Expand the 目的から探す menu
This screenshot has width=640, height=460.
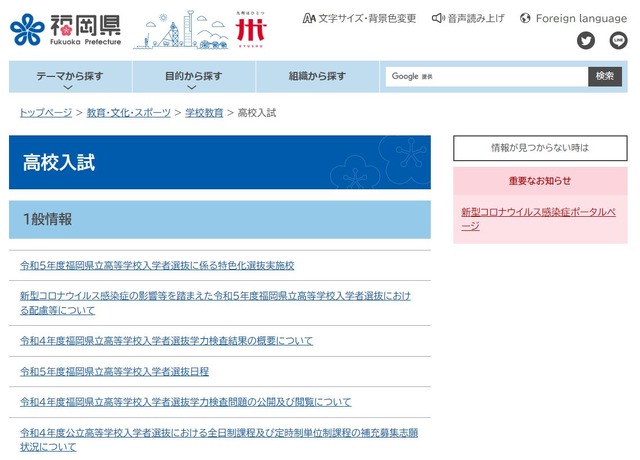coord(194,77)
